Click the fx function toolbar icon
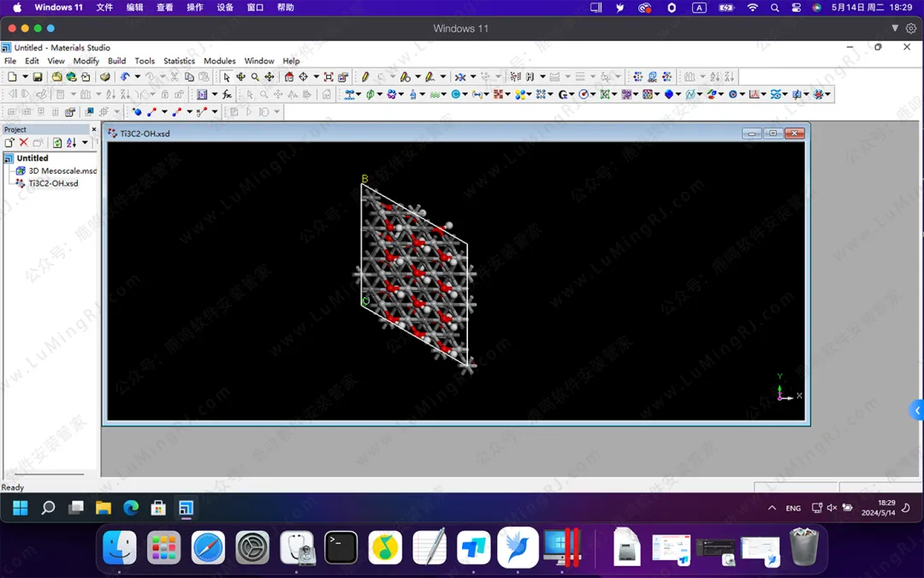The height and width of the screenshot is (578, 924). tap(227, 94)
